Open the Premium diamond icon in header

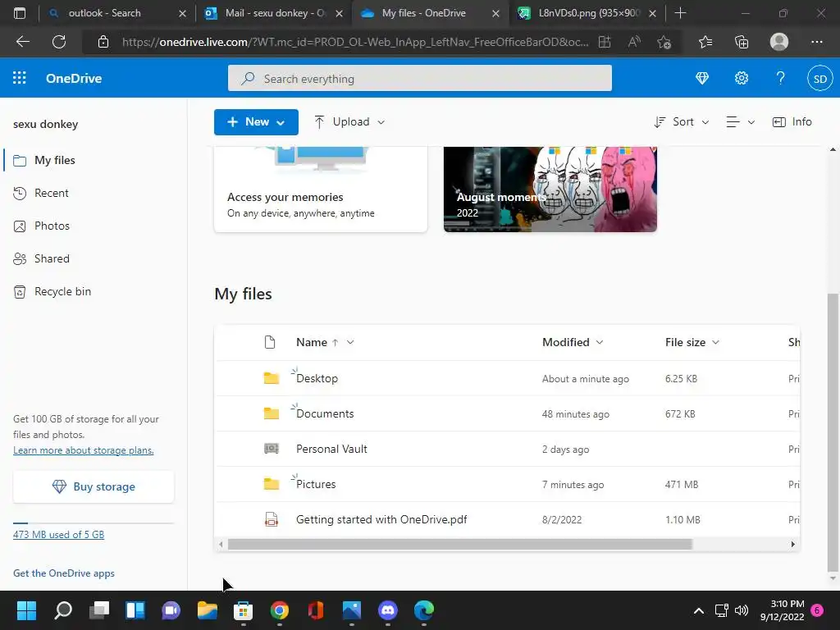(x=702, y=78)
